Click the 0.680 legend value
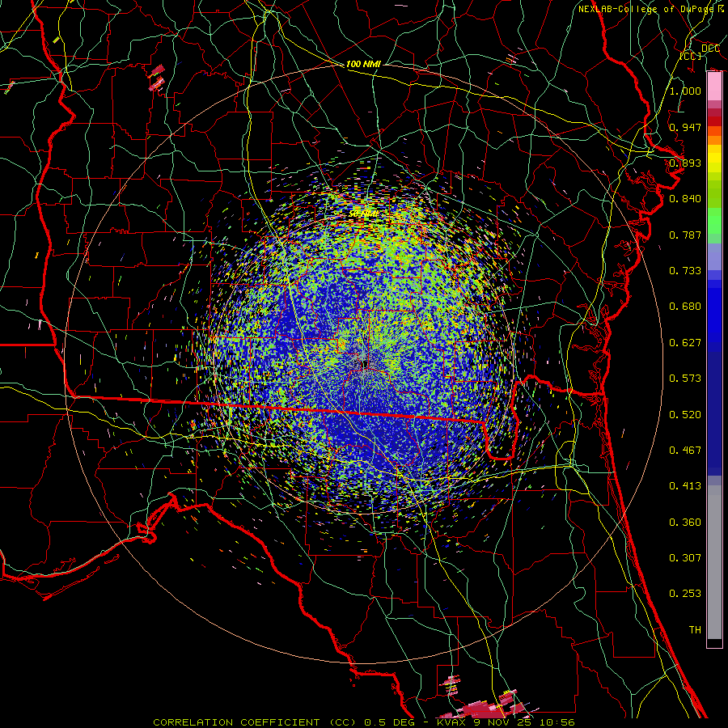This screenshot has height=728, width=728. pos(685,307)
